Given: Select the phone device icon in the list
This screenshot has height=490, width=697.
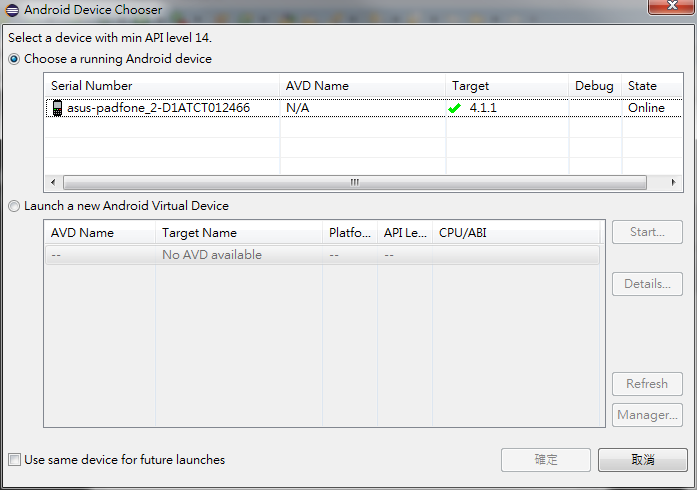Looking at the screenshot, I should pyautogui.click(x=57, y=108).
